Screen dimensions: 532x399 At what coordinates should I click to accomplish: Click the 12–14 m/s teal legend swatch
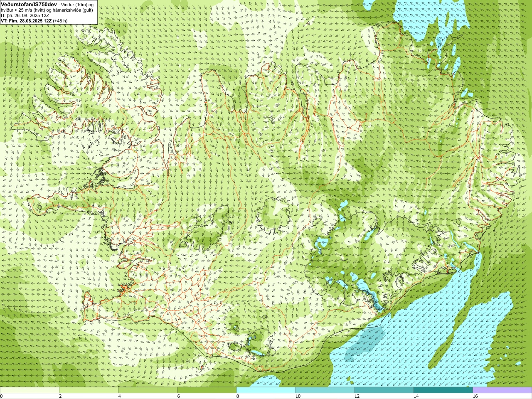[384, 390]
